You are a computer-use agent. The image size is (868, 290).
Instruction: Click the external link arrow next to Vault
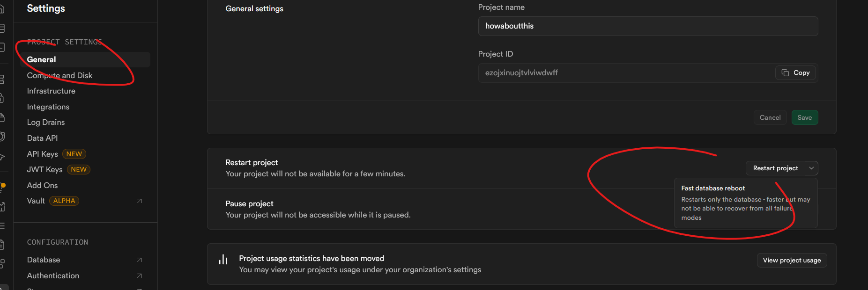coord(139,201)
